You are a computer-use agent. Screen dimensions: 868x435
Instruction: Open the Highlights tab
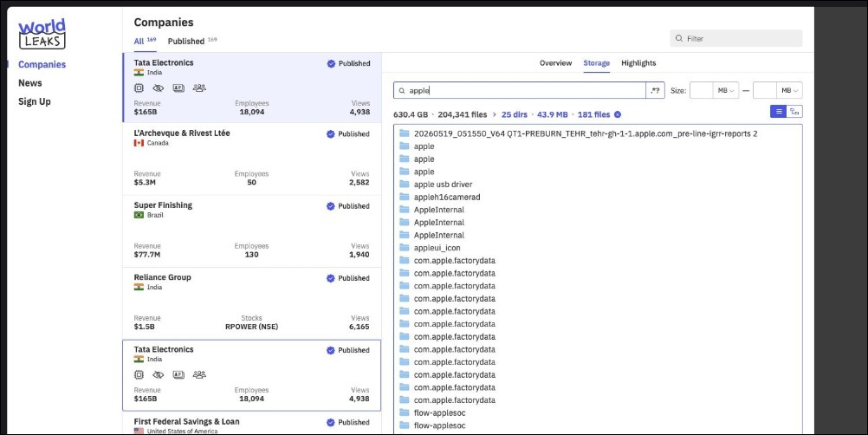point(638,63)
